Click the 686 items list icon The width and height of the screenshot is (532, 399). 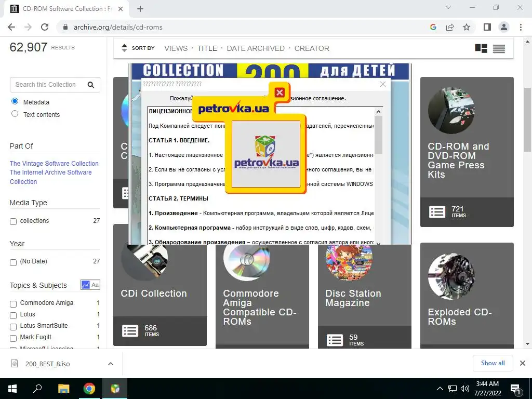[130, 330]
